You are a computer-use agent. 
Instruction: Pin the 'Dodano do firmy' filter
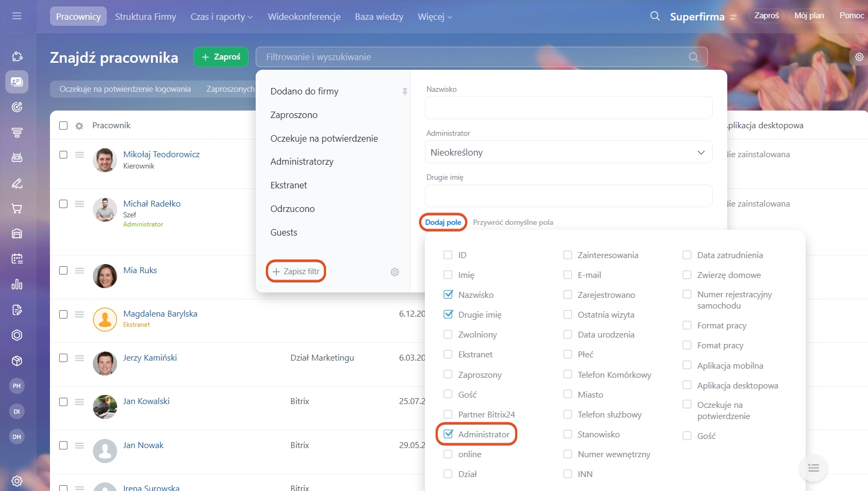pos(405,92)
